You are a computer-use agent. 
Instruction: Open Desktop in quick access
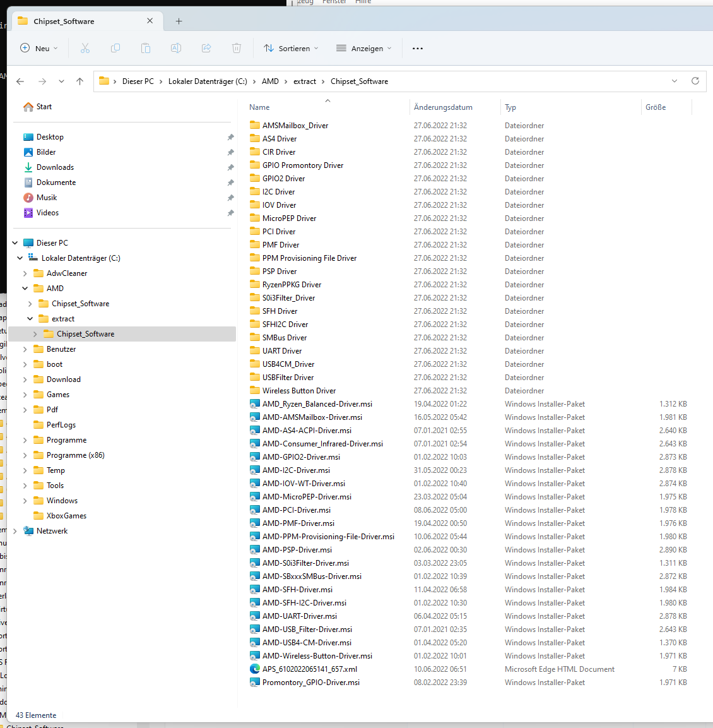tap(43, 137)
